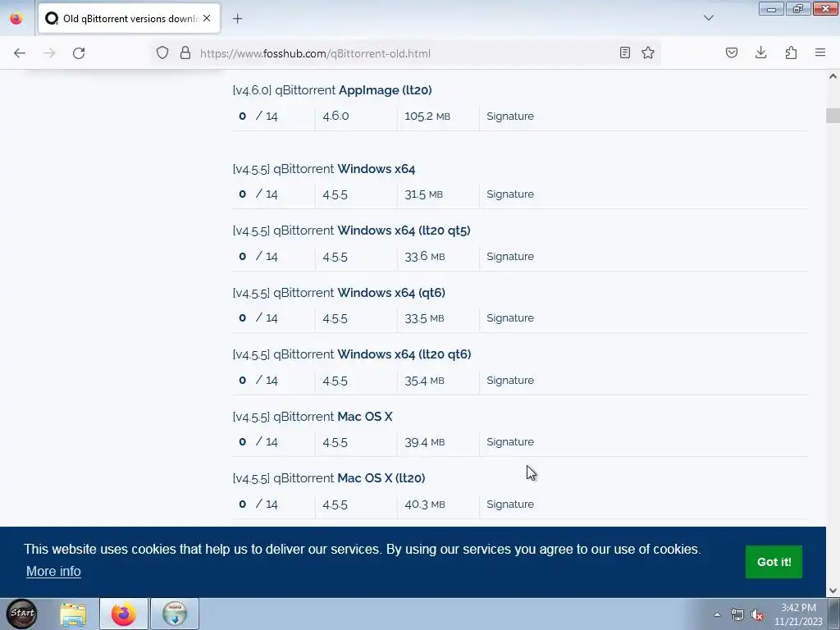Go back to the previous page
Viewport: 840px width, 630px height.
pos(20,53)
